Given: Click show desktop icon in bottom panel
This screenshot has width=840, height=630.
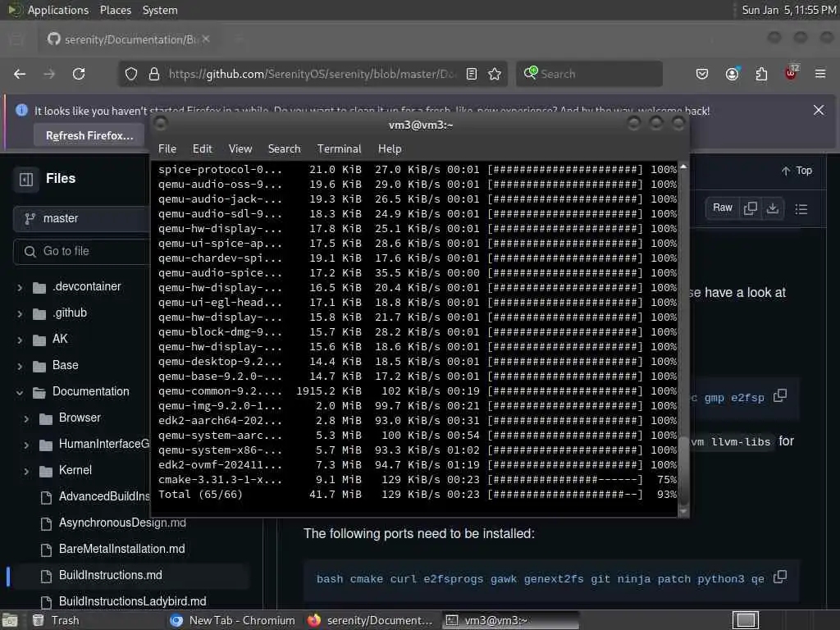Looking at the screenshot, I should (x=10, y=620).
